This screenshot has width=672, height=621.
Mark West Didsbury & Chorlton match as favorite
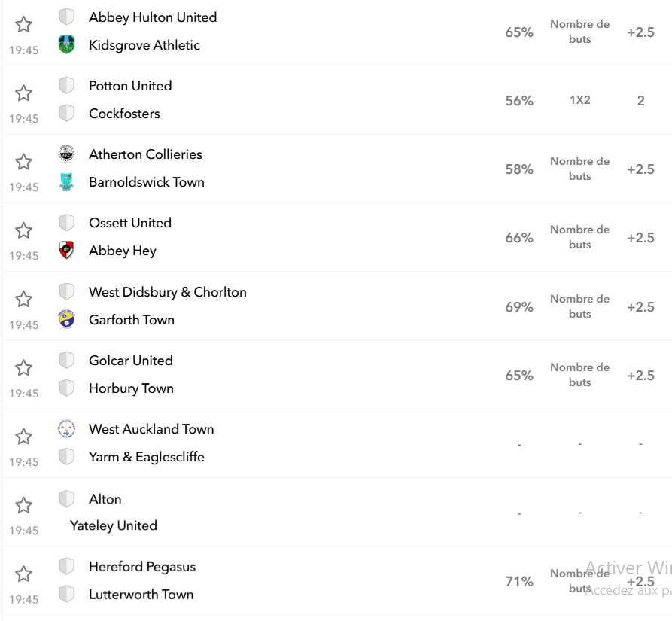[23, 299]
